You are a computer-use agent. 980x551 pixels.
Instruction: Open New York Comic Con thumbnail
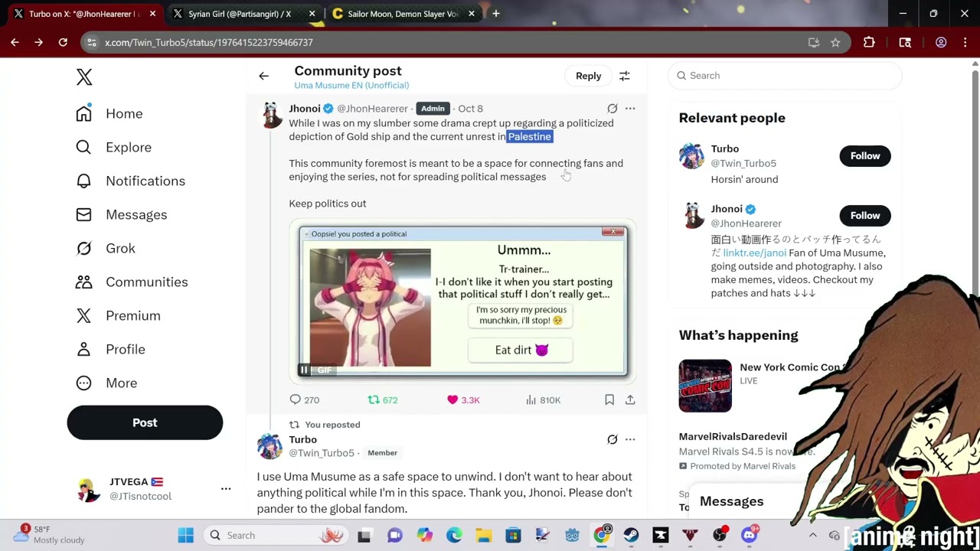click(705, 386)
